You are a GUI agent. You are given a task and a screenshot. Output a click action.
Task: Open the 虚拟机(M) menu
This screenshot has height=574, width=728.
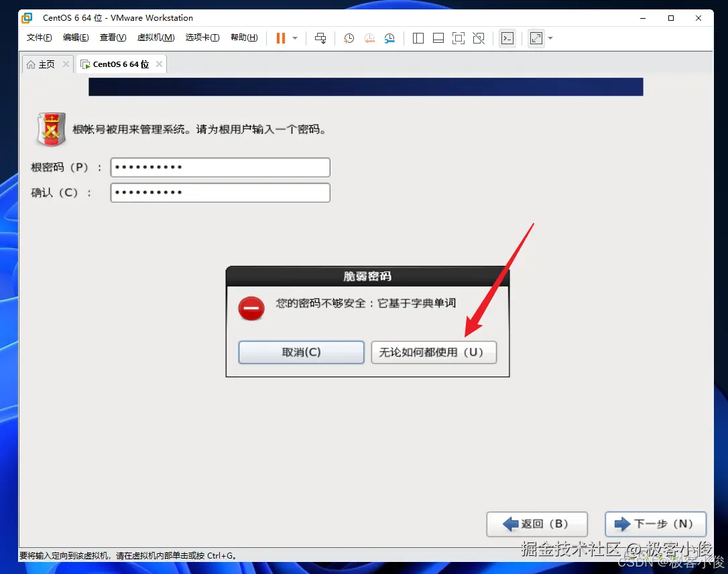(x=156, y=38)
